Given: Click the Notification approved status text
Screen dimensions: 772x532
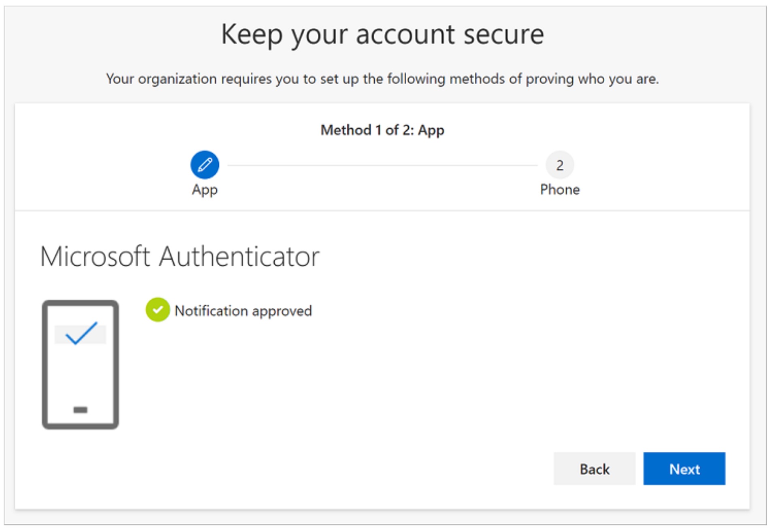Looking at the screenshot, I should click(x=243, y=311).
